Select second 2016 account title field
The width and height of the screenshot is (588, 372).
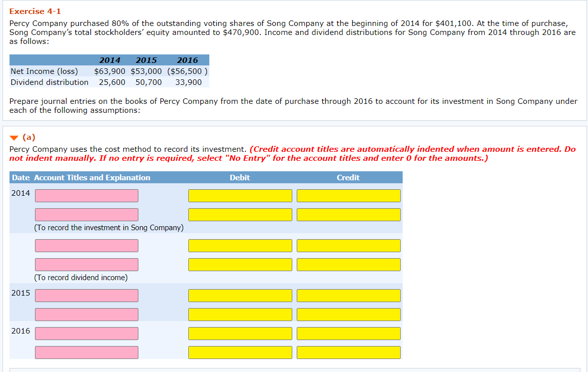click(86, 353)
